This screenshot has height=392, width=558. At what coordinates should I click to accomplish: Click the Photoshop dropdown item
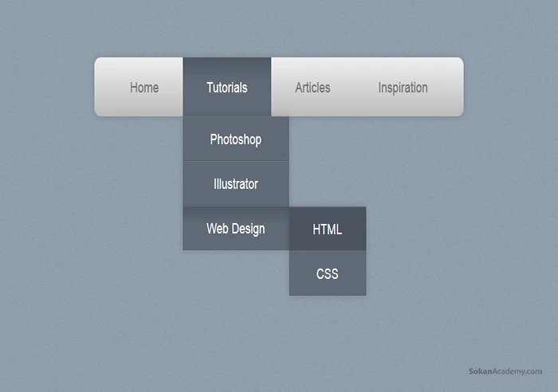pos(235,139)
